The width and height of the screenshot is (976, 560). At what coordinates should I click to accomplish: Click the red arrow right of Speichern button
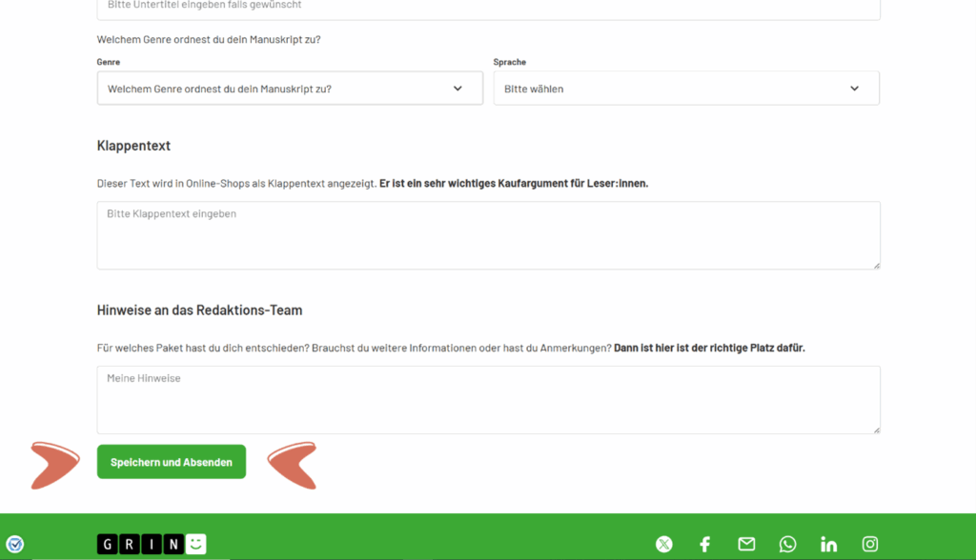coord(293,465)
